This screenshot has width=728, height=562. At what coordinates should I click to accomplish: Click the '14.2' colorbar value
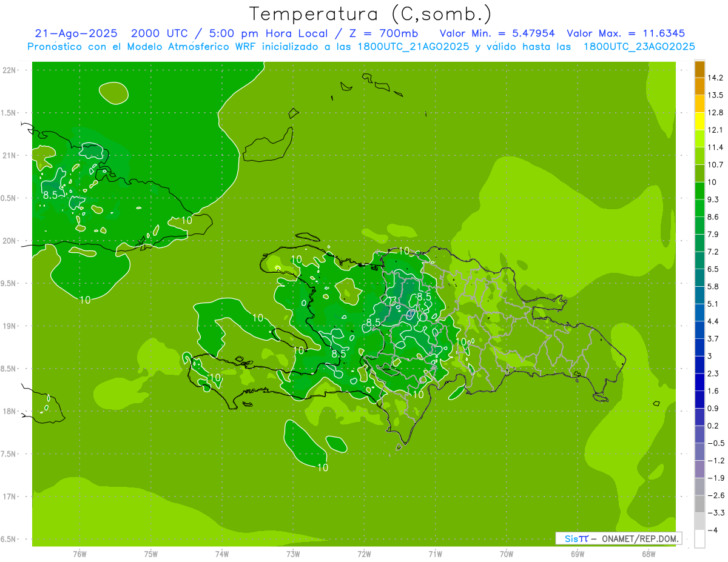click(715, 78)
